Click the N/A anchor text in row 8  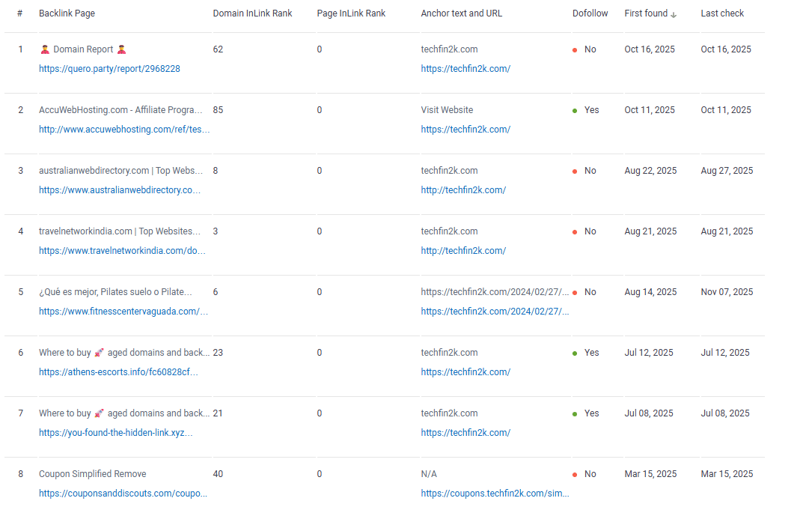pos(429,474)
